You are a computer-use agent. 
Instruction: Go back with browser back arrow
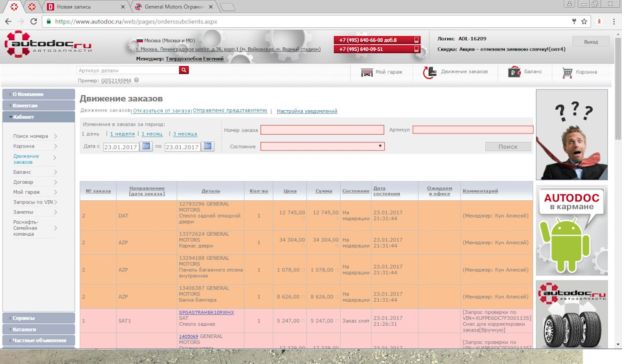coord(8,21)
